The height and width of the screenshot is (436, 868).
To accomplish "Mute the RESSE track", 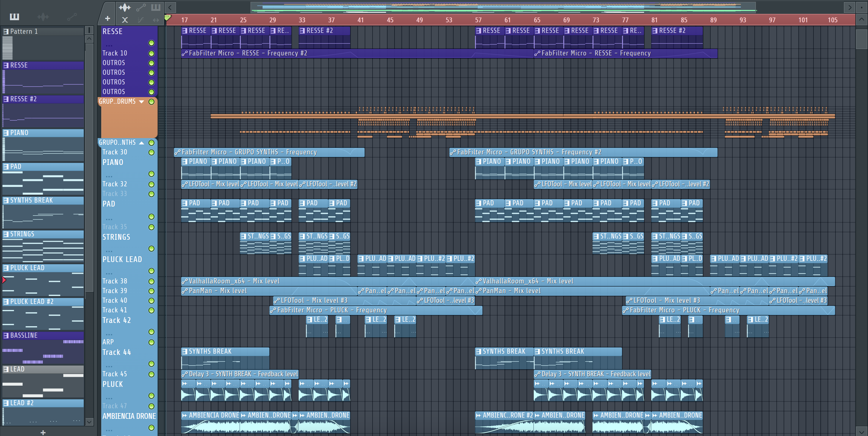I will [151, 43].
